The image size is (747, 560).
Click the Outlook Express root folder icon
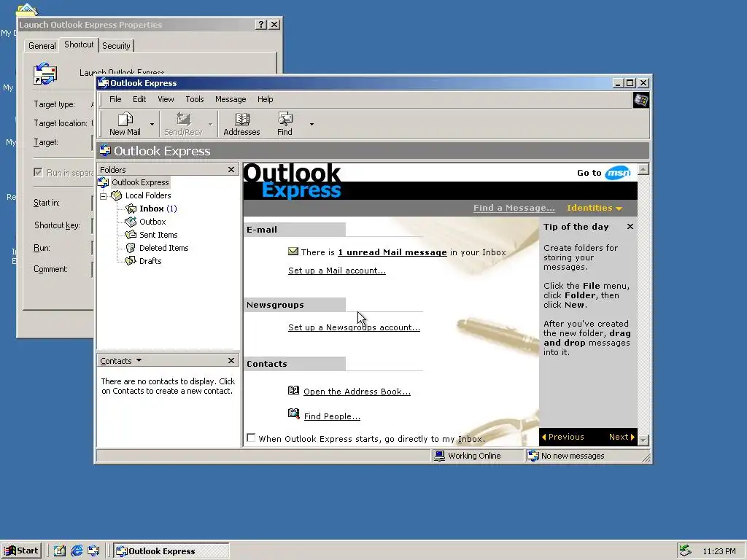click(104, 182)
